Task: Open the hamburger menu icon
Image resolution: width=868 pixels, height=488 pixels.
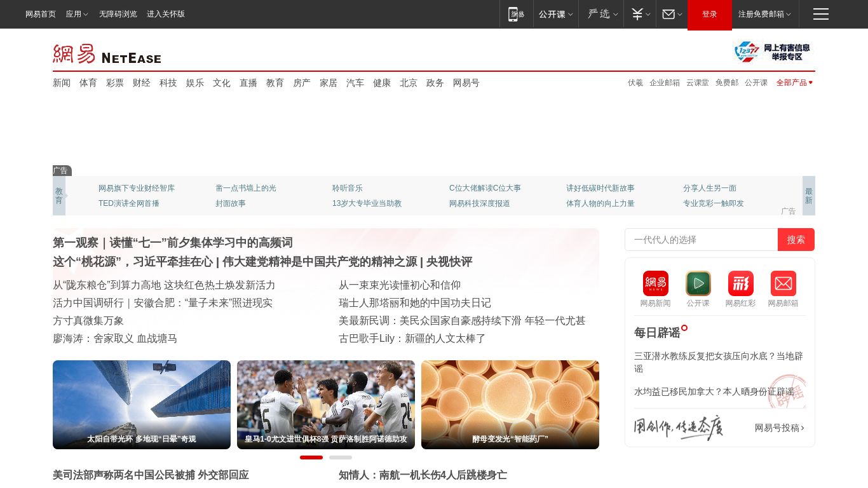Action: [x=821, y=14]
